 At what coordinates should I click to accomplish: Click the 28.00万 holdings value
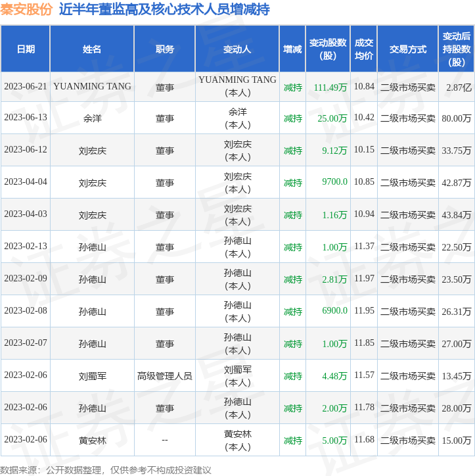[x=457, y=408]
